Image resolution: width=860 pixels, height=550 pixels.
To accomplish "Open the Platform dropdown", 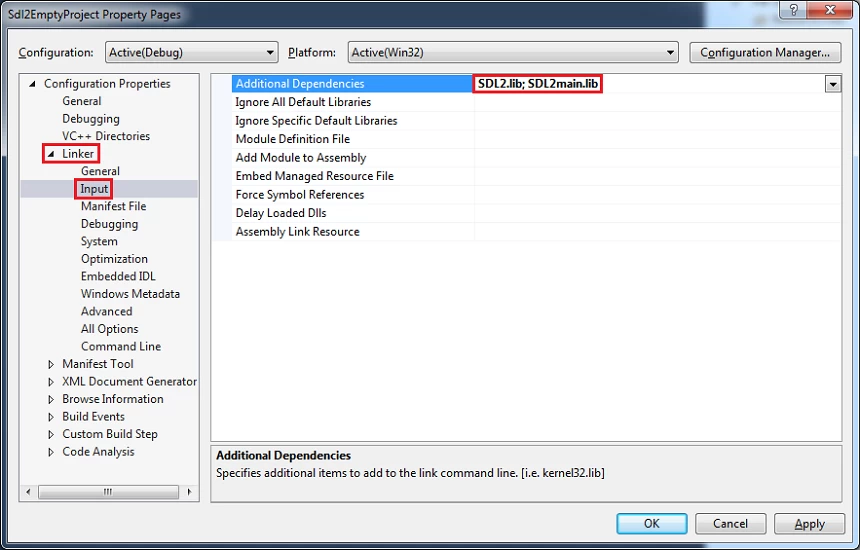I will 670,52.
